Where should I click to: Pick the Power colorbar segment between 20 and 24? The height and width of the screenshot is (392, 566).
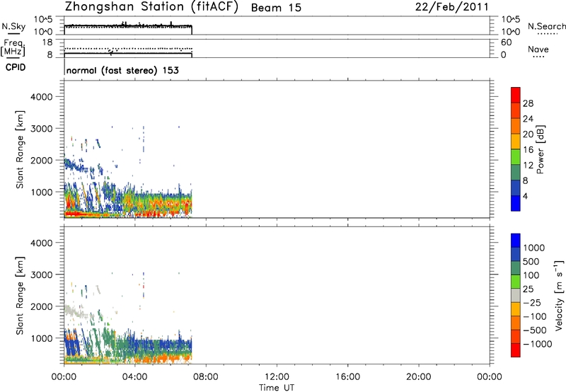click(516, 126)
